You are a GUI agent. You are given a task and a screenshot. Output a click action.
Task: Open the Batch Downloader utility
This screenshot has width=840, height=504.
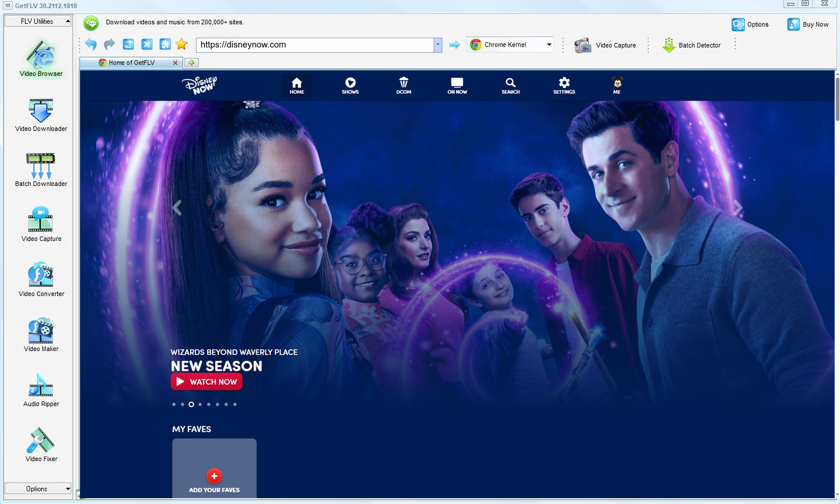point(41,170)
